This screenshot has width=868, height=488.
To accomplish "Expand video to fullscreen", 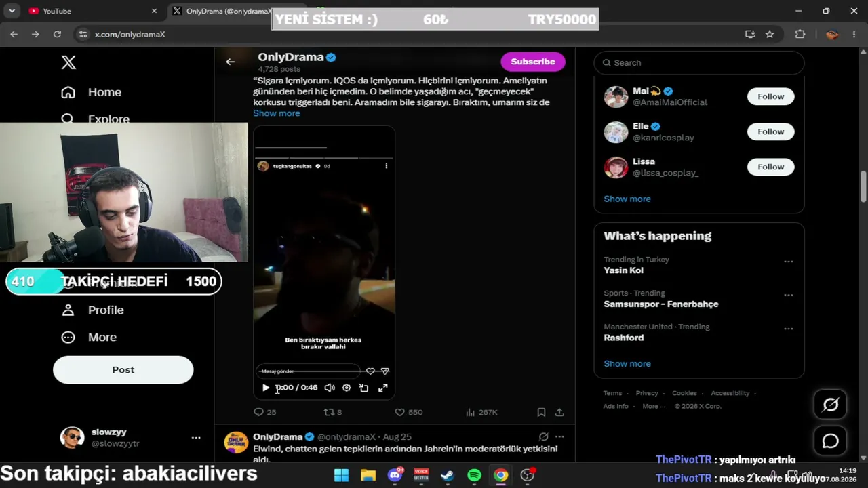I will click(383, 388).
